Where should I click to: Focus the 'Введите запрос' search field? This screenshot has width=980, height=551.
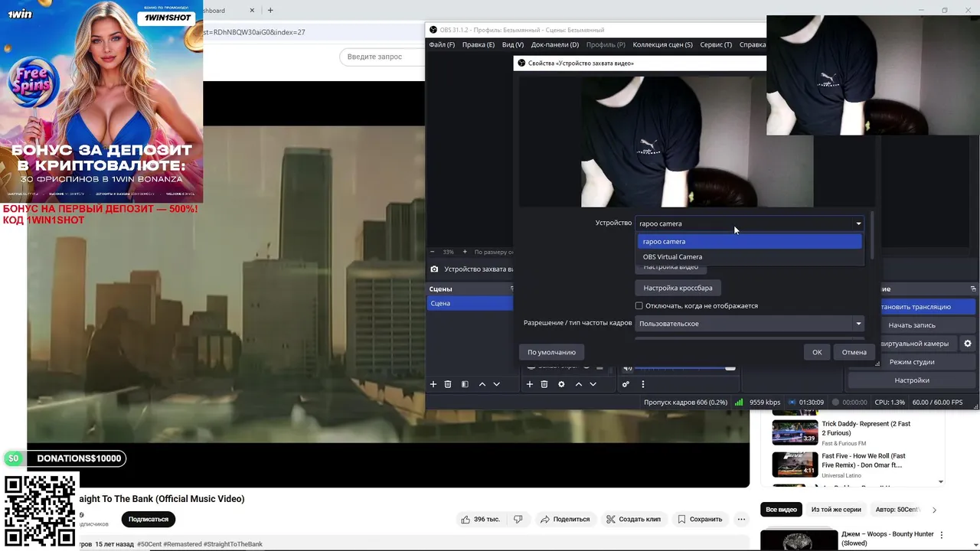381,57
